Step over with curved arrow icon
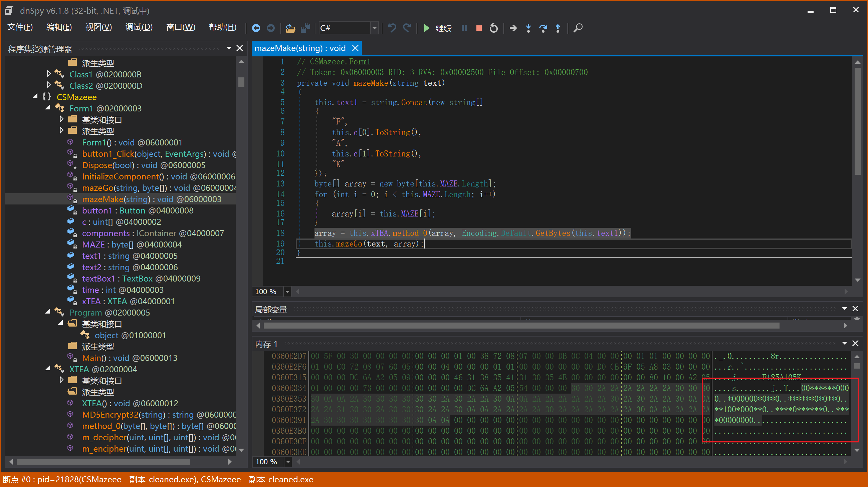The height and width of the screenshot is (487, 868). (x=543, y=28)
